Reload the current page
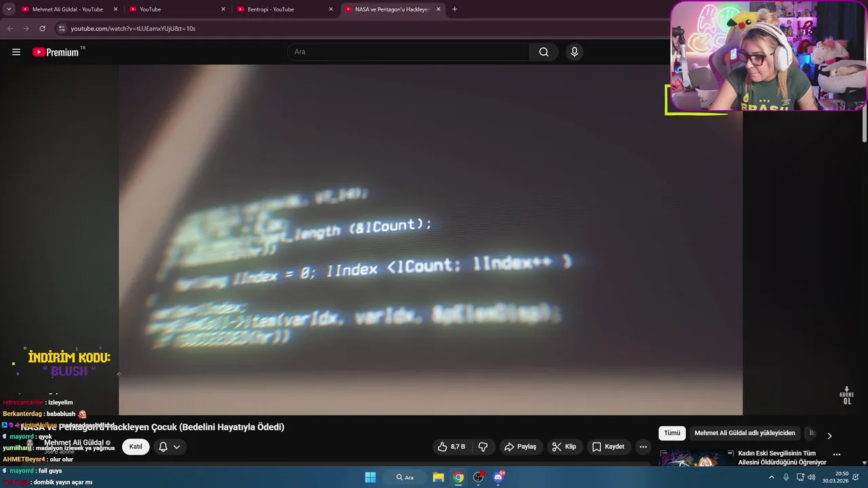This screenshot has width=868, height=488. [42, 28]
